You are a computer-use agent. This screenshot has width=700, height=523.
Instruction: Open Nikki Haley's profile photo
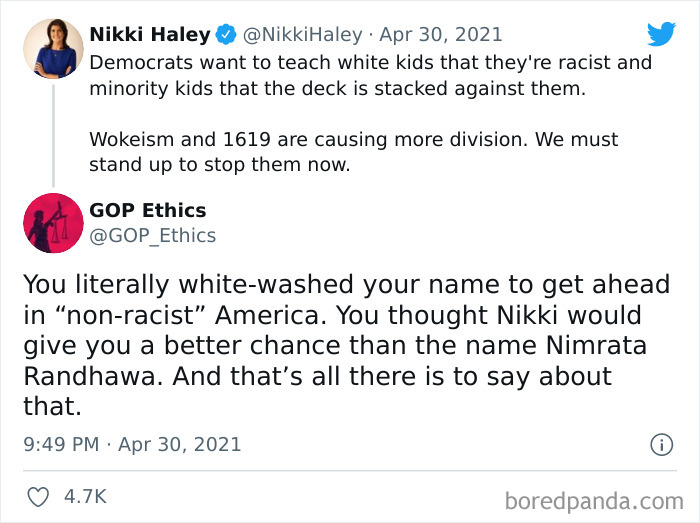tap(53, 49)
